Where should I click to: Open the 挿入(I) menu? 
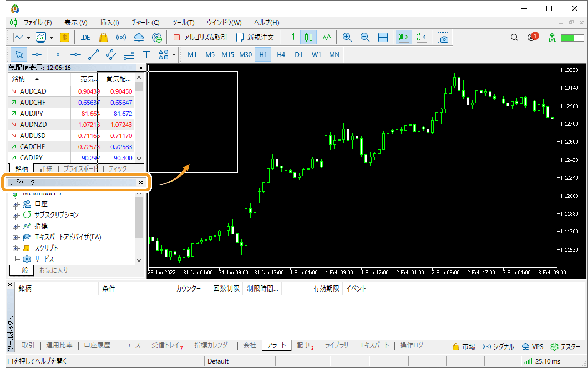[109, 22]
